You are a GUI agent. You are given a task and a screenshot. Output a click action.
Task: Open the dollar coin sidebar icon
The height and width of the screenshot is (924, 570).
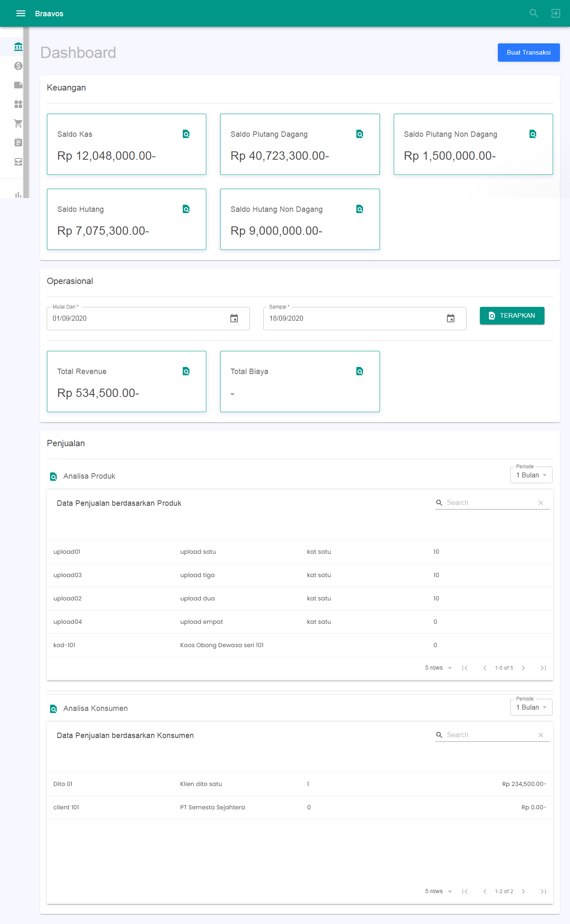[18, 66]
